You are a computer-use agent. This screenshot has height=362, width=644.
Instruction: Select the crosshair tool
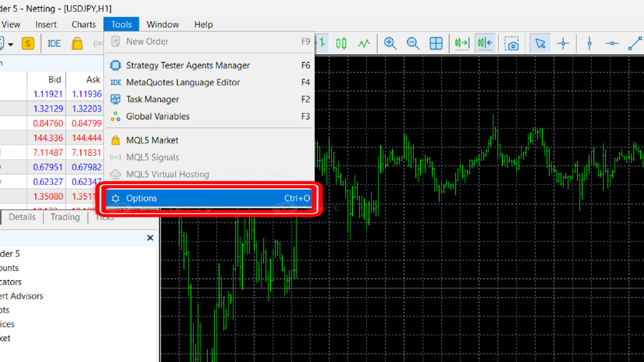(563, 43)
